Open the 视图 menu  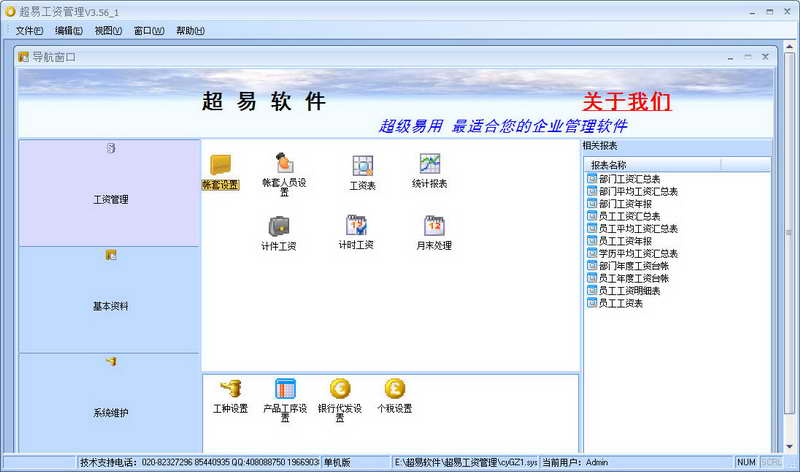108,31
